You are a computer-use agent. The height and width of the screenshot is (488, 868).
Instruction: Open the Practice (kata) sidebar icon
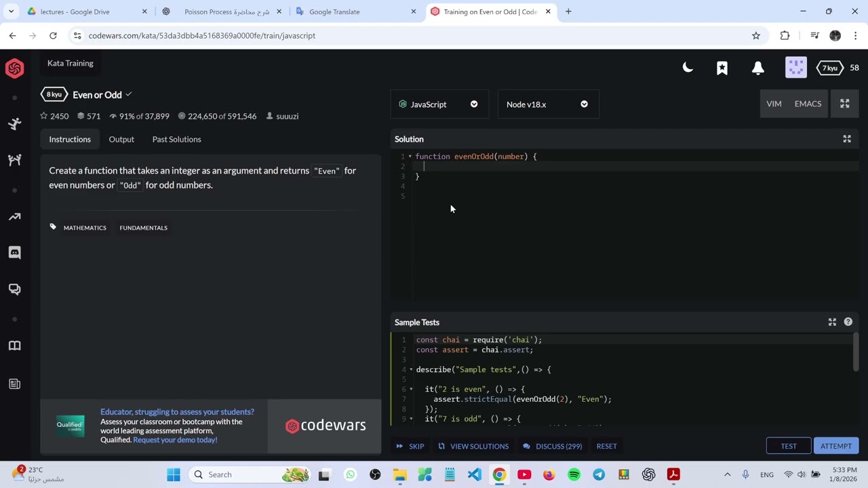click(14, 124)
